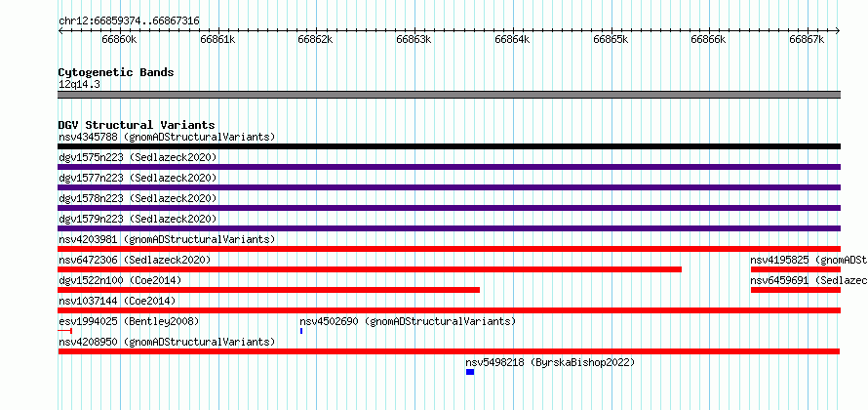Click the 66864k ruler tick label
Viewport: 868px width, 410px height.
pyautogui.click(x=512, y=39)
